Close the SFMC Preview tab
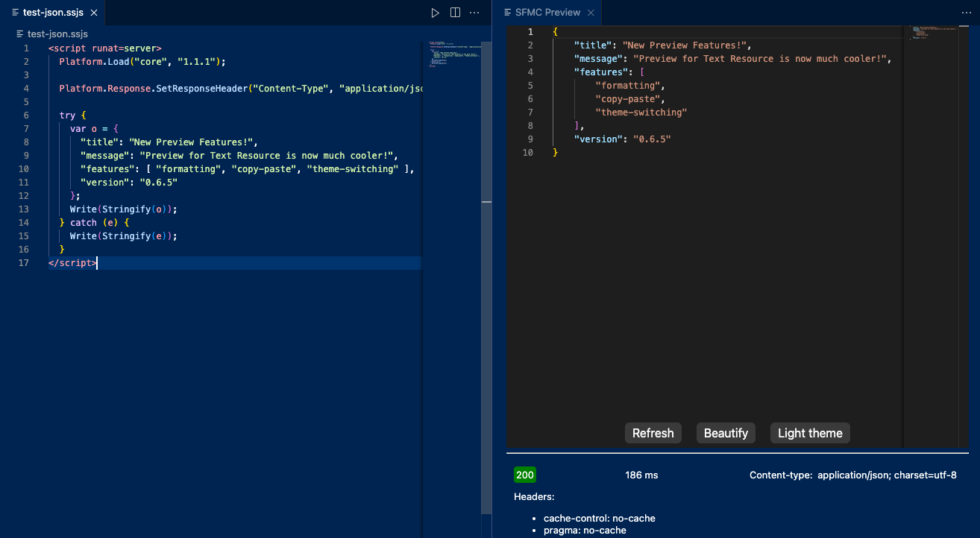Screen dimensions: 980x538 coord(591,13)
